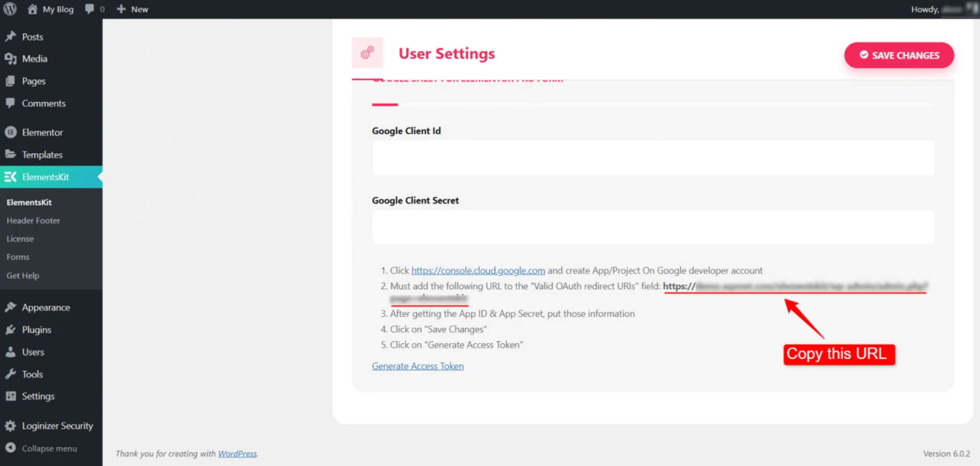This screenshot has height=466, width=980.
Task: Click the User Settings gears icon
Action: pyautogui.click(x=367, y=53)
